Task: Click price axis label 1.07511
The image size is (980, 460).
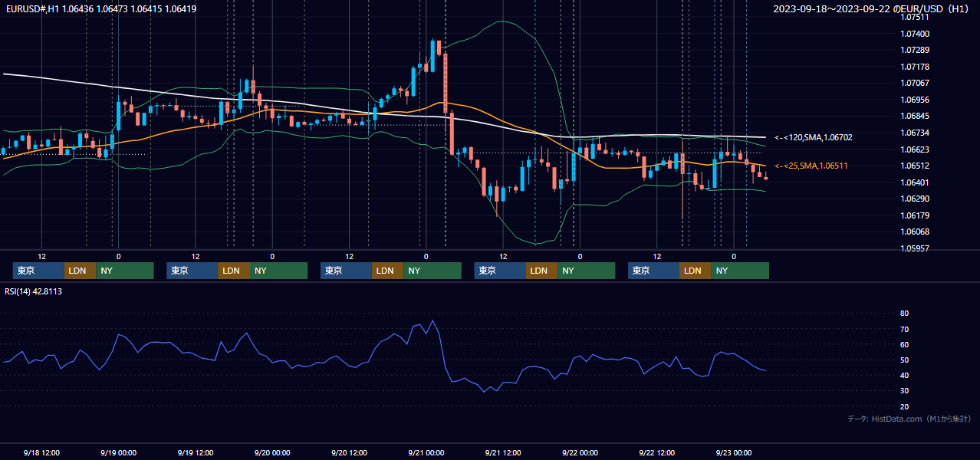Action: (x=915, y=17)
